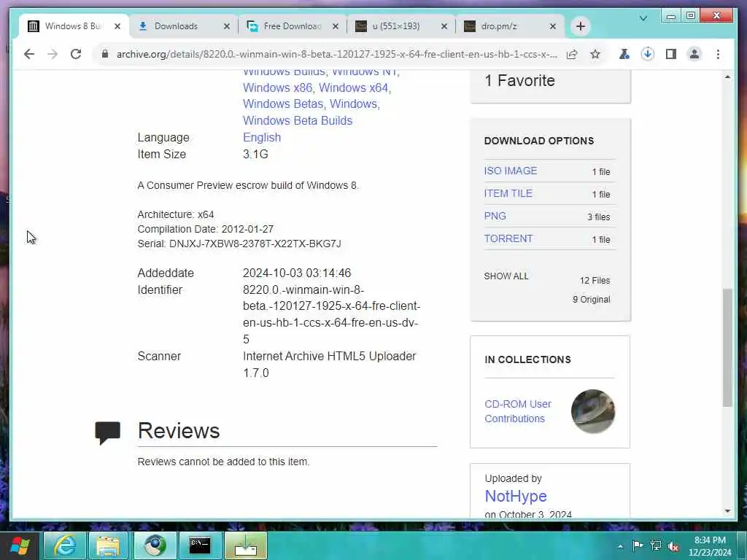Open the Chrome downloads bubble icon
Viewport: 747px width, 560px height.
(648, 54)
